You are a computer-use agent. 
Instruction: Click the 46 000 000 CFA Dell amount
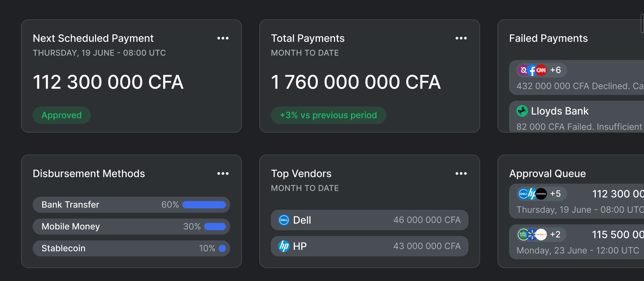click(x=427, y=220)
